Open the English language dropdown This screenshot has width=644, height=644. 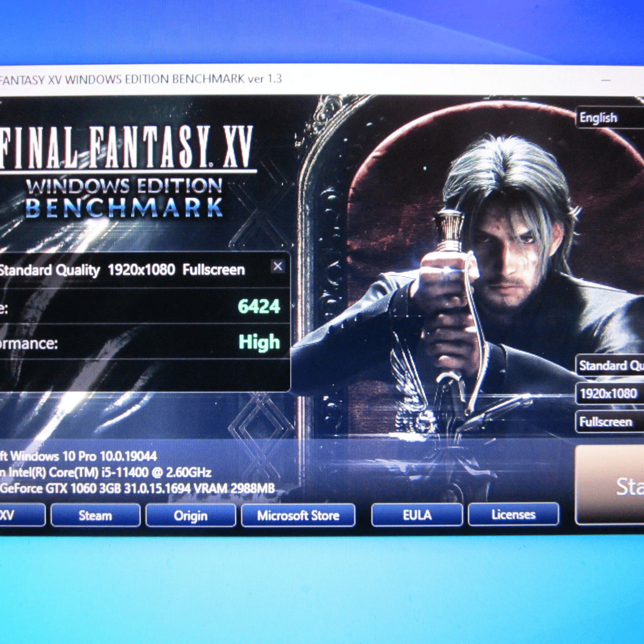click(610, 118)
